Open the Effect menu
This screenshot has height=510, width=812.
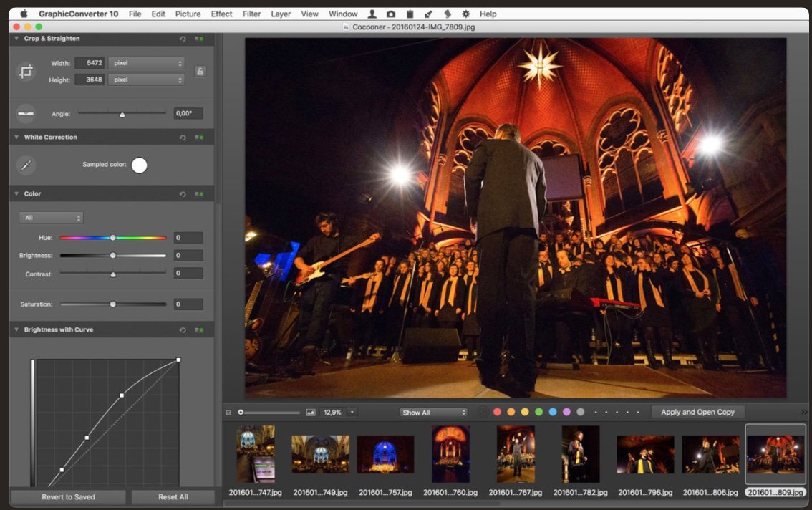click(x=221, y=14)
